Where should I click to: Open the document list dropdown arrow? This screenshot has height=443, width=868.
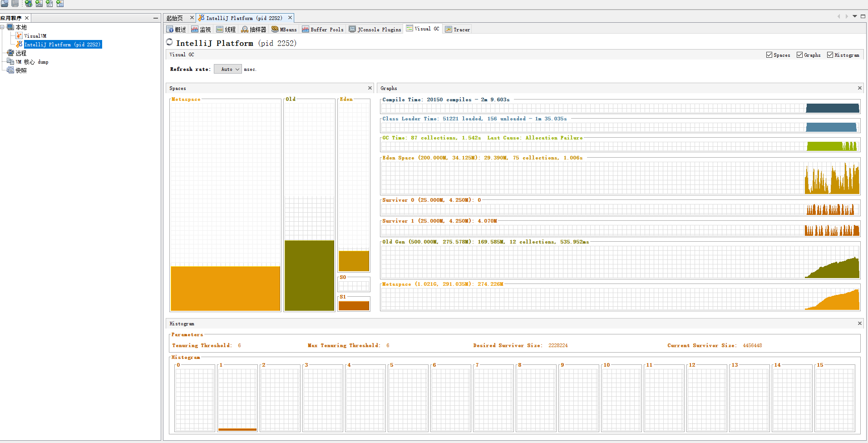[855, 16]
